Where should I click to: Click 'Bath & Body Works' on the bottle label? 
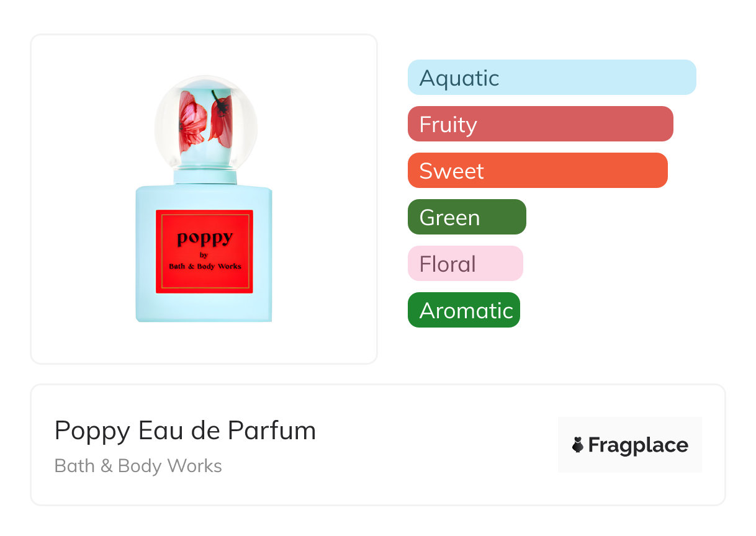click(205, 266)
